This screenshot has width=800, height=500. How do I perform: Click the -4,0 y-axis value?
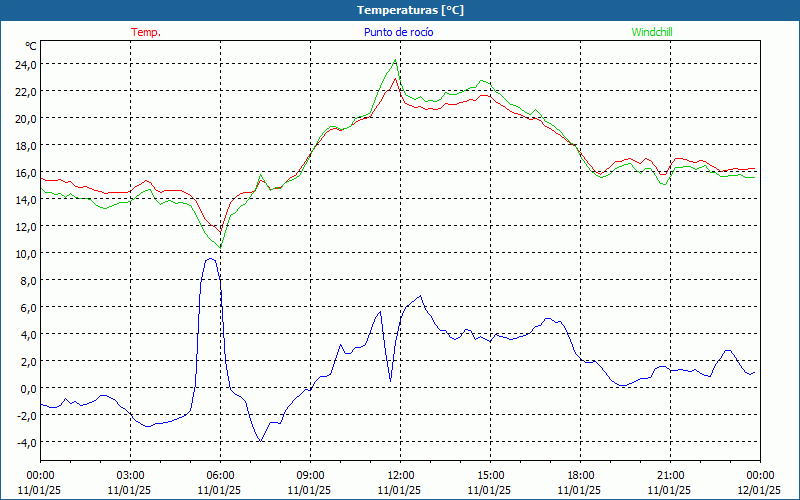point(27,442)
